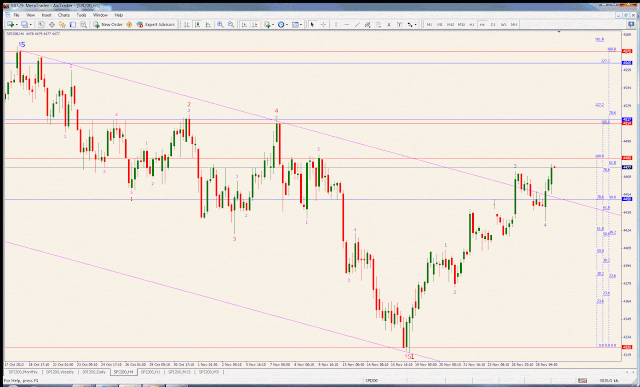Expand the arrows objects dropdown arrow
Image resolution: width=640 pixels, height=387 pixels.
[416, 24]
